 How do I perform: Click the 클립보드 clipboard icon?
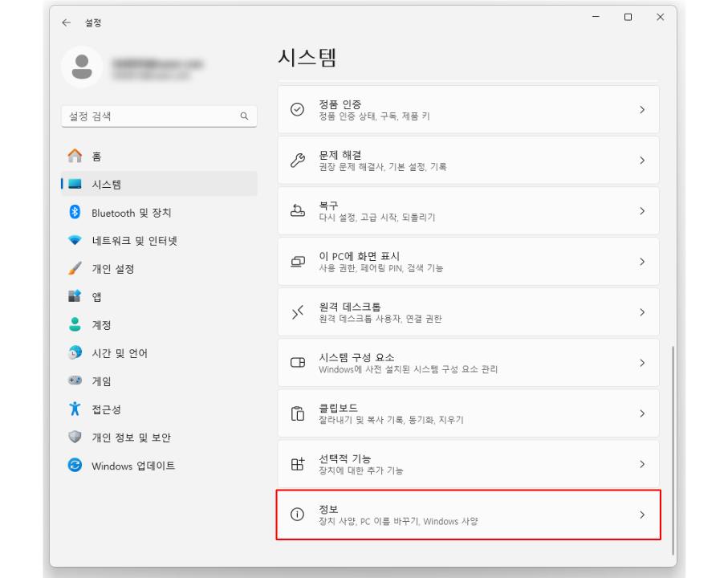click(x=297, y=413)
